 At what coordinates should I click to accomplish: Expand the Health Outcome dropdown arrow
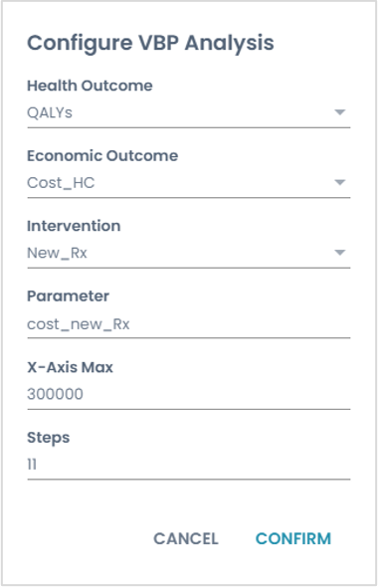pyautogui.click(x=340, y=112)
